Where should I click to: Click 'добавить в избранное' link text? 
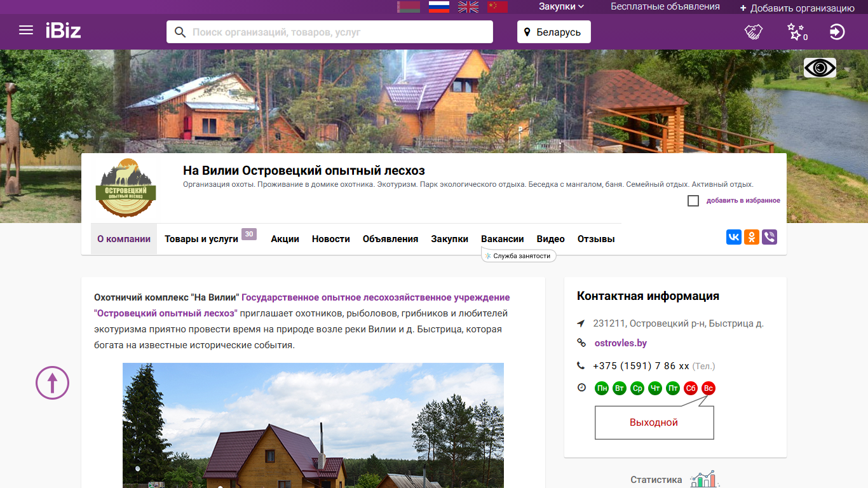point(743,201)
